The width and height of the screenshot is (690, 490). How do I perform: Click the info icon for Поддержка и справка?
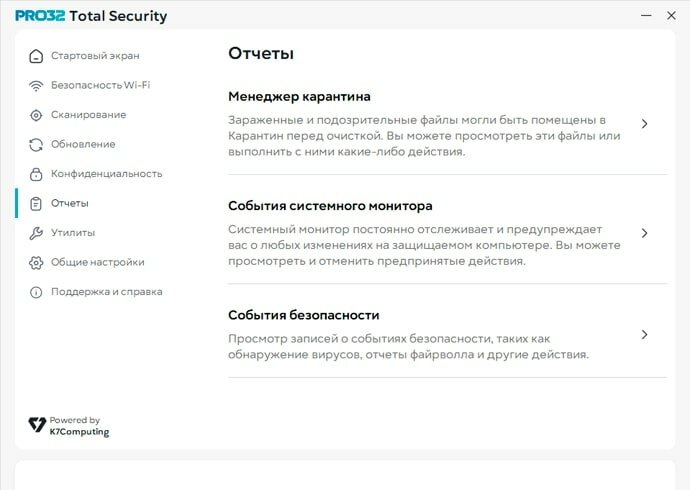pyautogui.click(x=36, y=292)
